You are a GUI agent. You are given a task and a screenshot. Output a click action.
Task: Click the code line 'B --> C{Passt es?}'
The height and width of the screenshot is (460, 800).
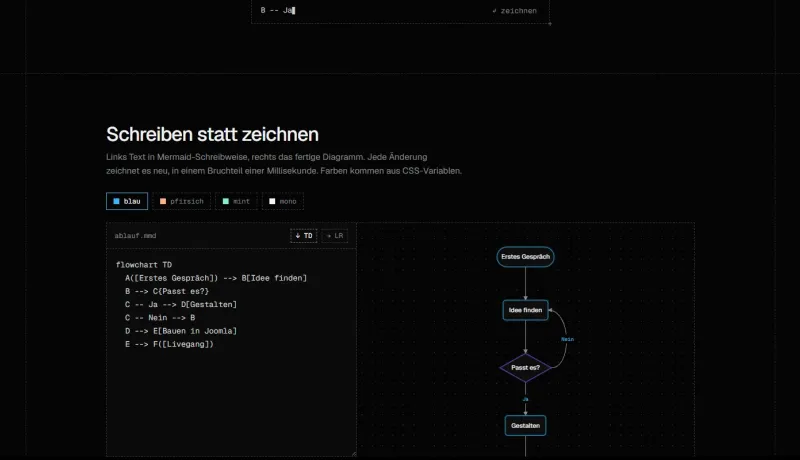coord(167,291)
